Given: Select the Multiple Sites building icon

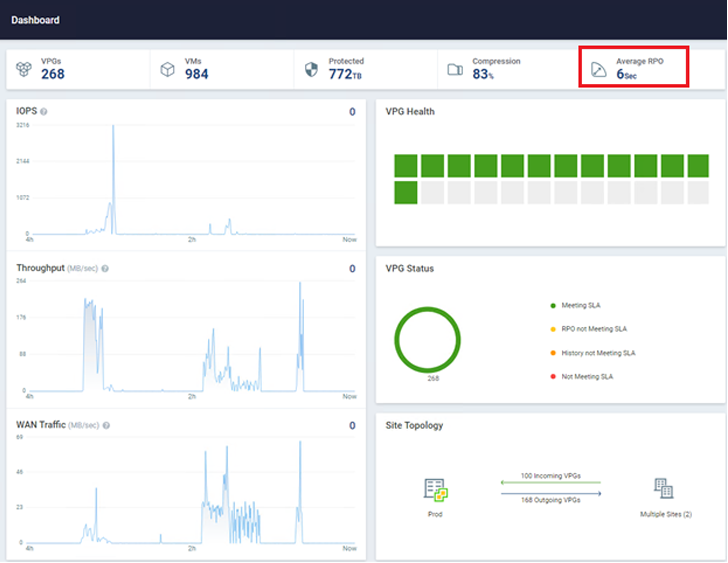Looking at the screenshot, I should pos(663,488).
